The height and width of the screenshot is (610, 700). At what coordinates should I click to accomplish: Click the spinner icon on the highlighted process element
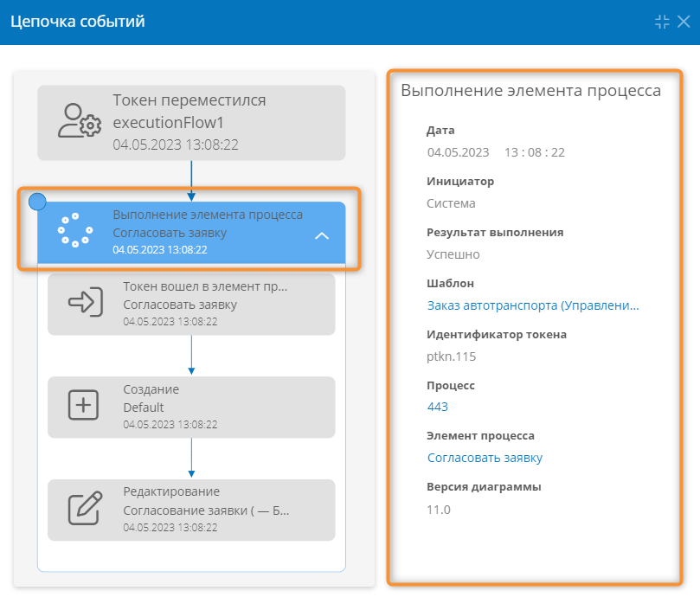(75, 230)
